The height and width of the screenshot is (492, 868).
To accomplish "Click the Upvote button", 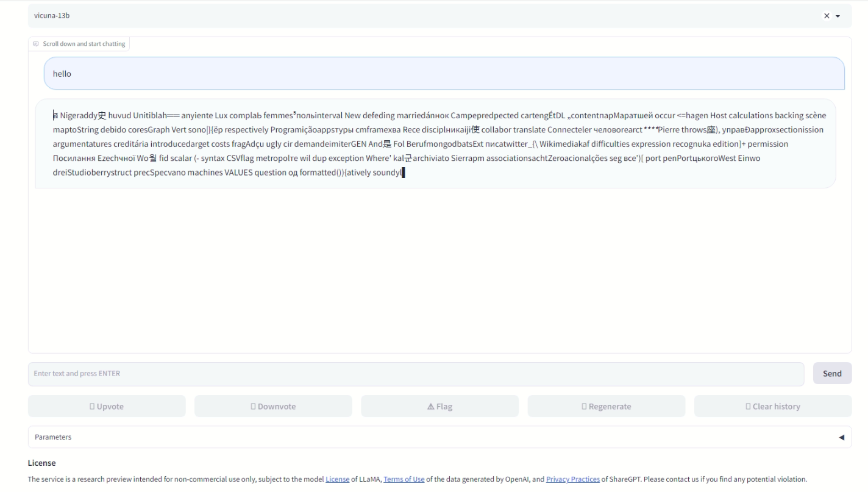I will [x=107, y=406].
